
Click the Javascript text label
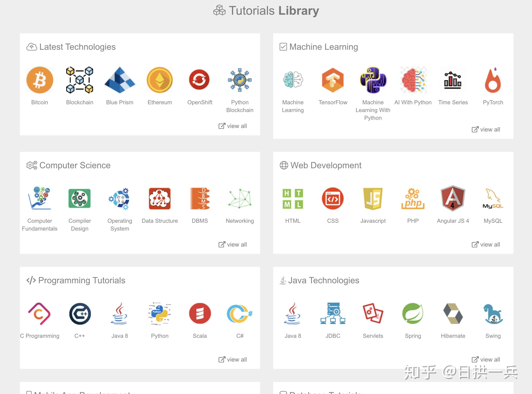point(373,221)
